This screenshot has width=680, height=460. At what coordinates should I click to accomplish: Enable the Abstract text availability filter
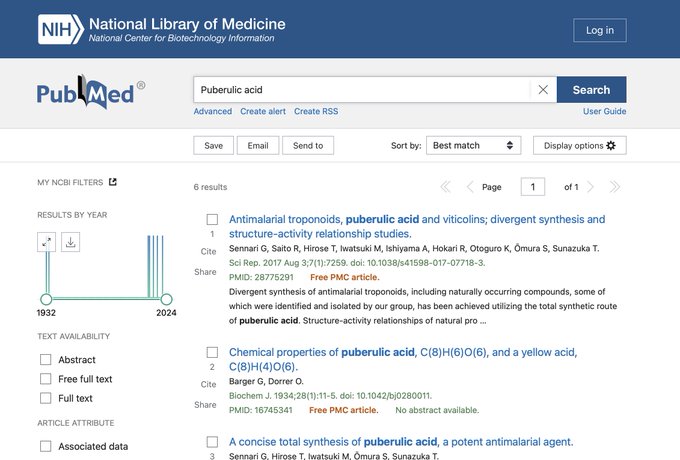(x=46, y=360)
